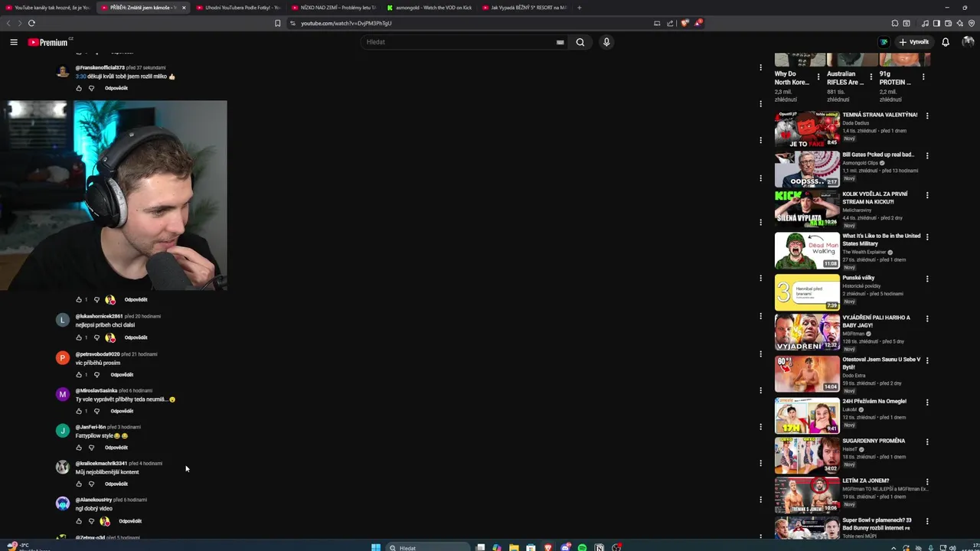Open notifications bell
Viewport: 980px width, 551px height.
click(x=946, y=42)
